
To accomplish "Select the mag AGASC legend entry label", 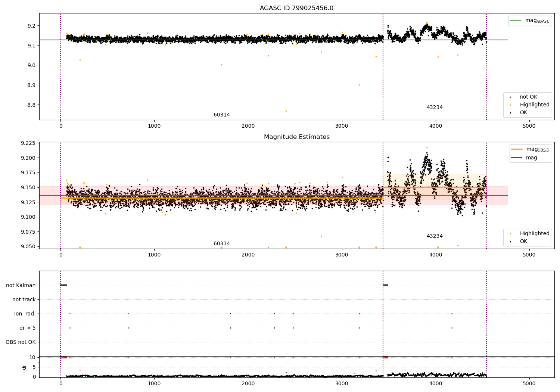I will 537,21.
